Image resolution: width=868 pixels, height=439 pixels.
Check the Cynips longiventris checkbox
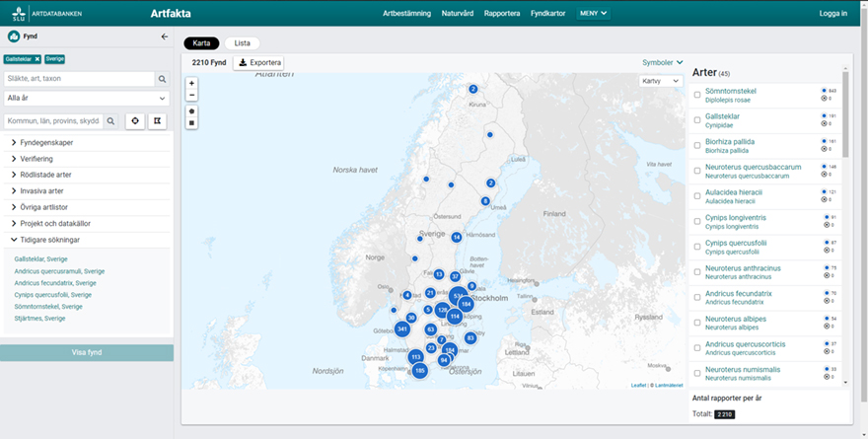tap(697, 221)
